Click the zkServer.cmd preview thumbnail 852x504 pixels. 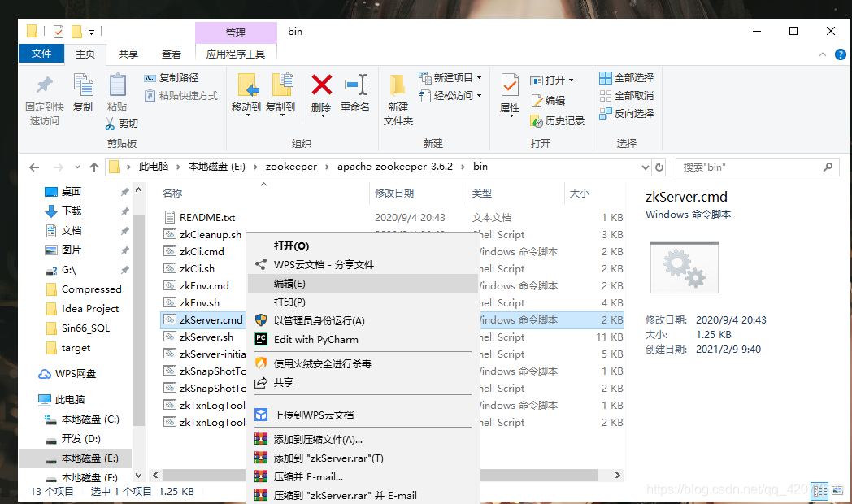click(685, 267)
